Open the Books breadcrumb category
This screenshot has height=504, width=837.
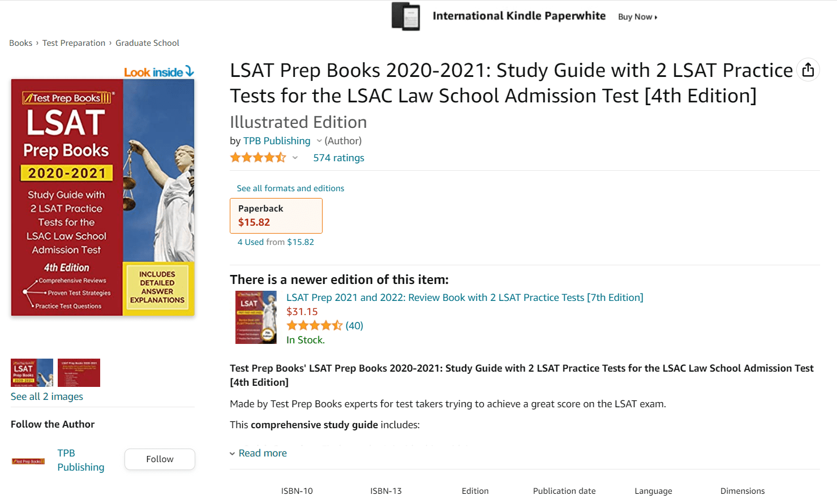coord(20,42)
